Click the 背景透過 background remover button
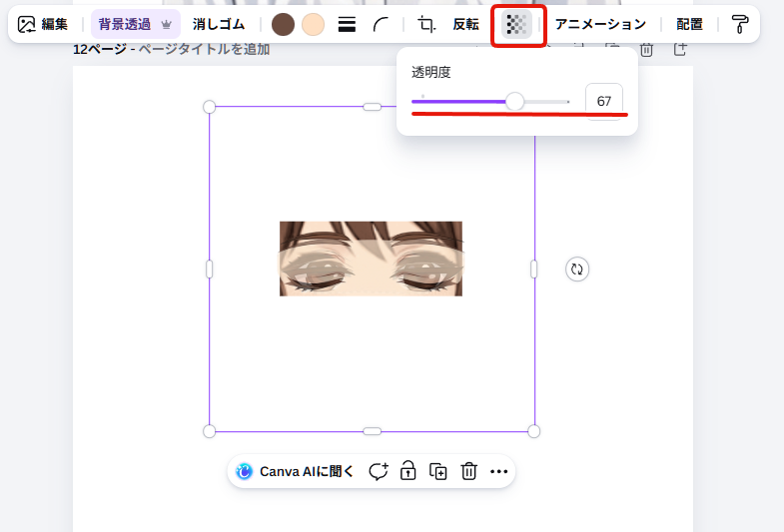 (x=136, y=24)
